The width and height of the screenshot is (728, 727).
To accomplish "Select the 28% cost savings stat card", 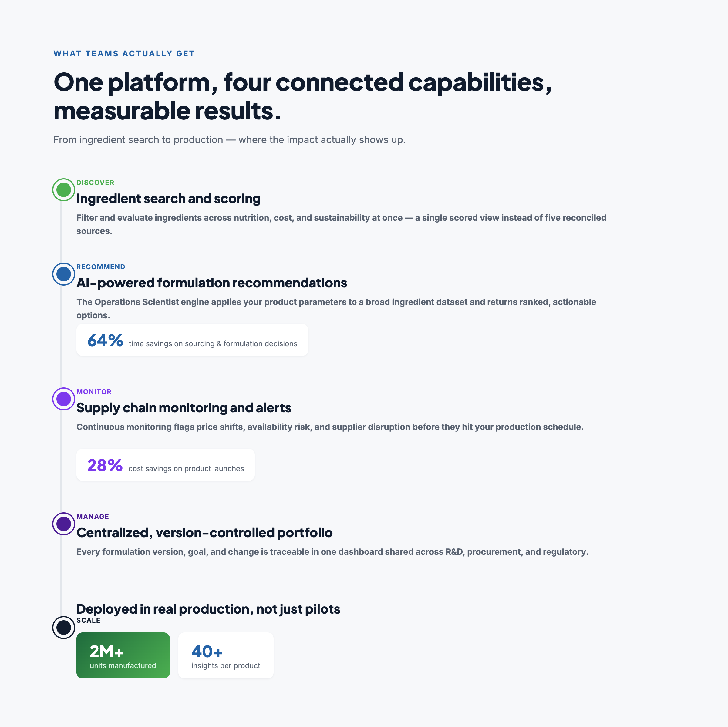I will click(165, 464).
